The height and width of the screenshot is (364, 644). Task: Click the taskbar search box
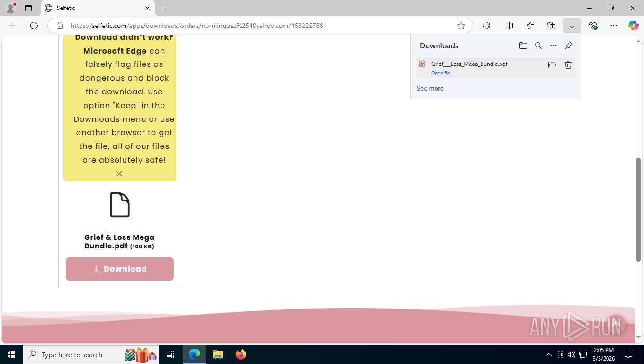[x=91, y=355]
